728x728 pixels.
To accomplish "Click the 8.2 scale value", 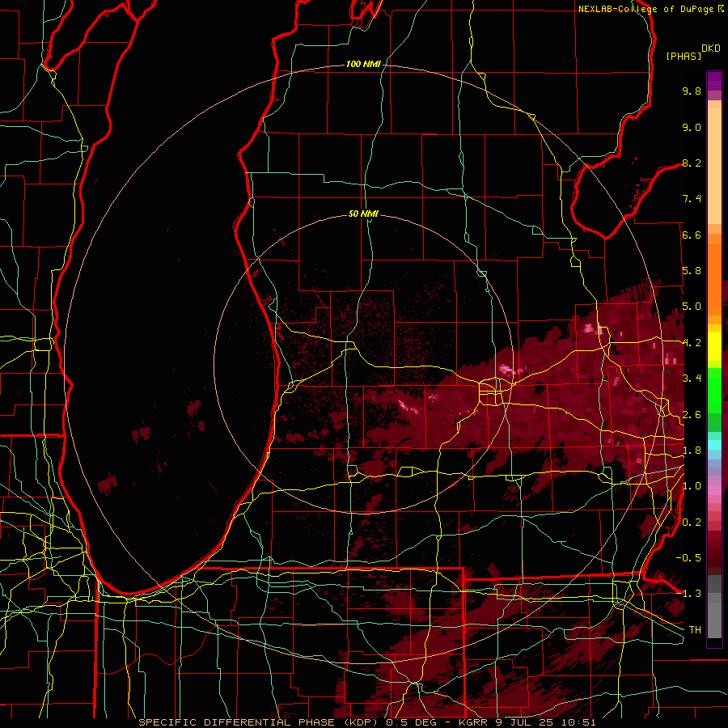I will [x=692, y=163].
